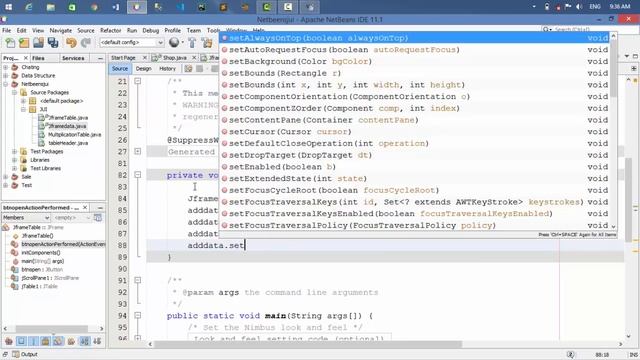Select initComponents() in Navigator

[x=40, y=253]
